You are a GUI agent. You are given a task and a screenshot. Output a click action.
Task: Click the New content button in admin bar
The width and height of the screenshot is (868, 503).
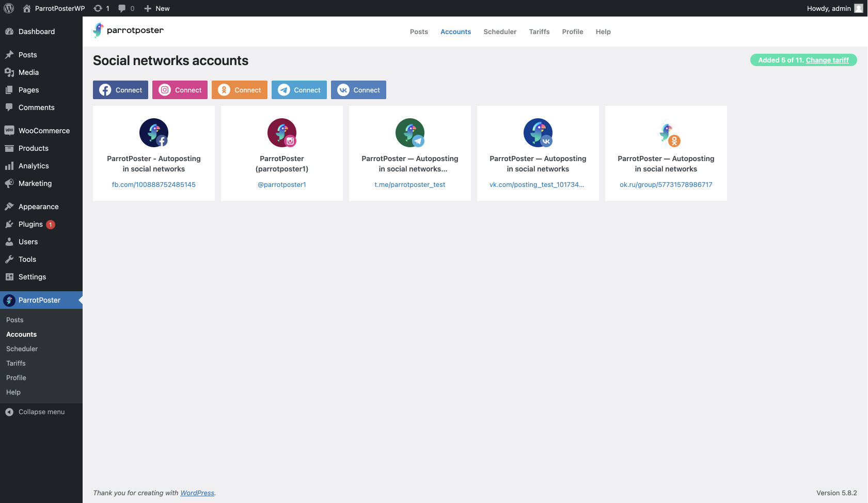coord(157,8)
